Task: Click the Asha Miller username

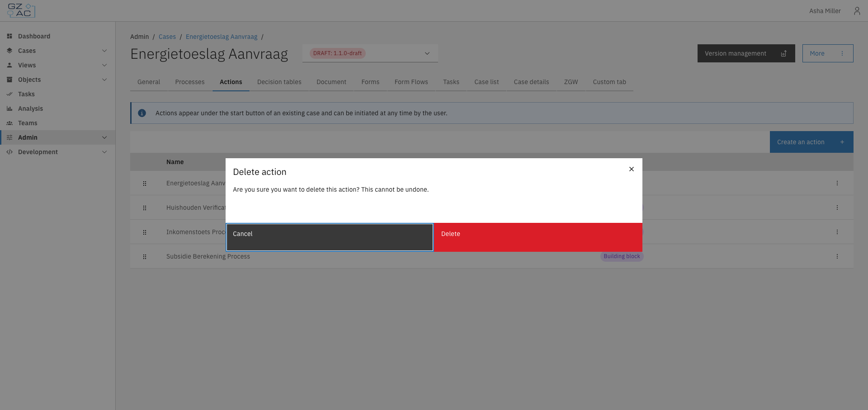Action: 825,11
